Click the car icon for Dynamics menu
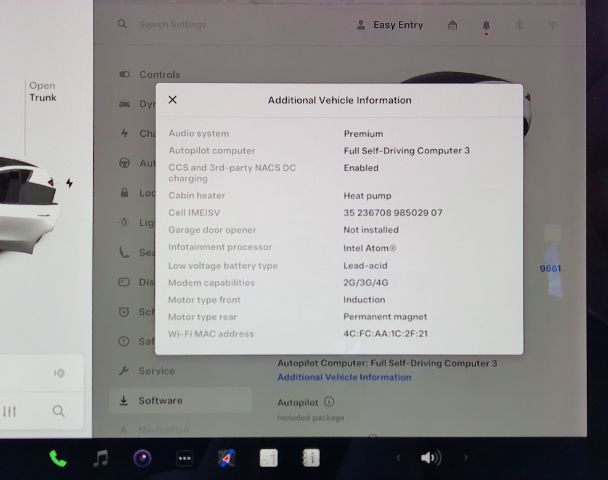 [x=124, y=104]
